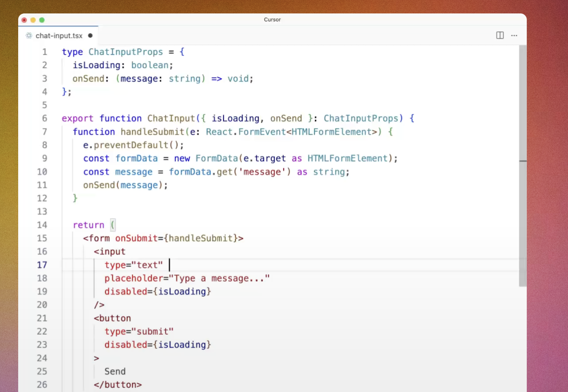This screenshot has width=568, height=392.
Task: Click the unsaved dot on chat-input.tsx tab
Action: point(90,36)
